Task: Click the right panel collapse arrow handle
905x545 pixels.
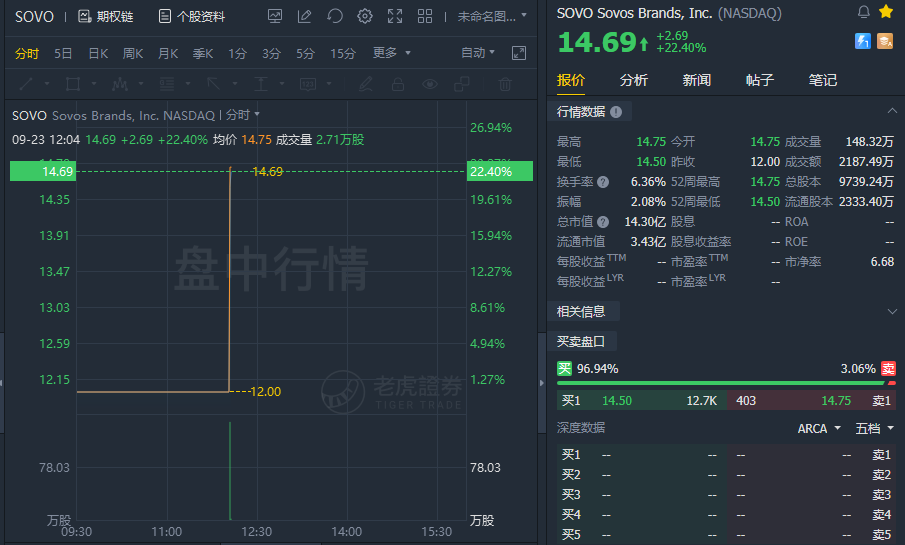Action: 541,382
